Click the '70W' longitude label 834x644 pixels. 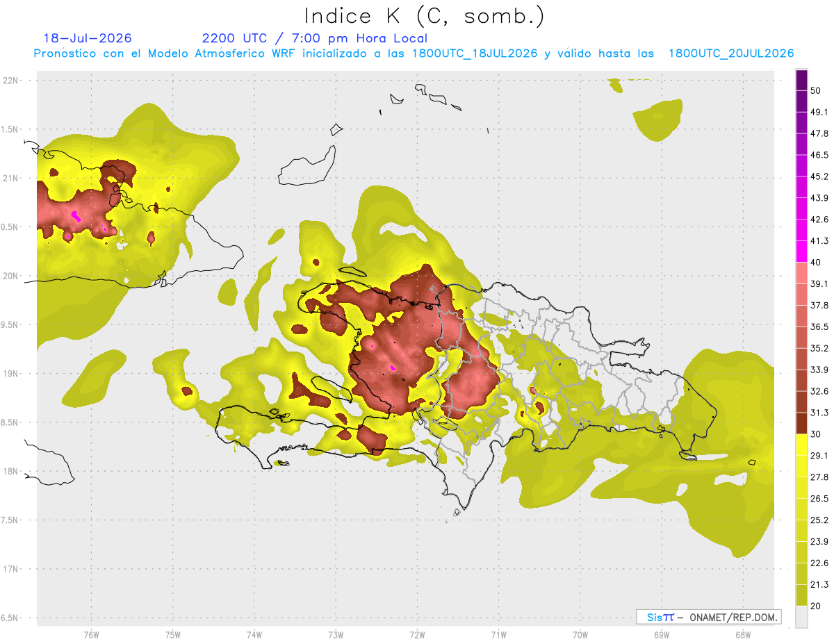click(580, 634)
